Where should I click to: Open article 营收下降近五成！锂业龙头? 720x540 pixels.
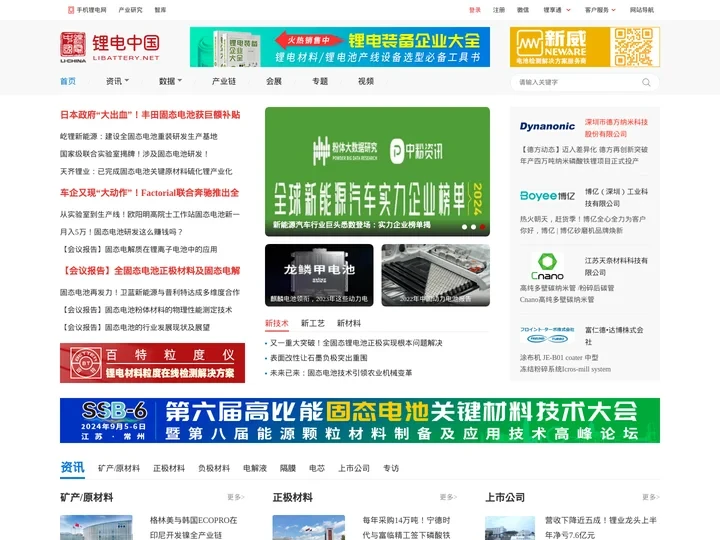point(601,528)
